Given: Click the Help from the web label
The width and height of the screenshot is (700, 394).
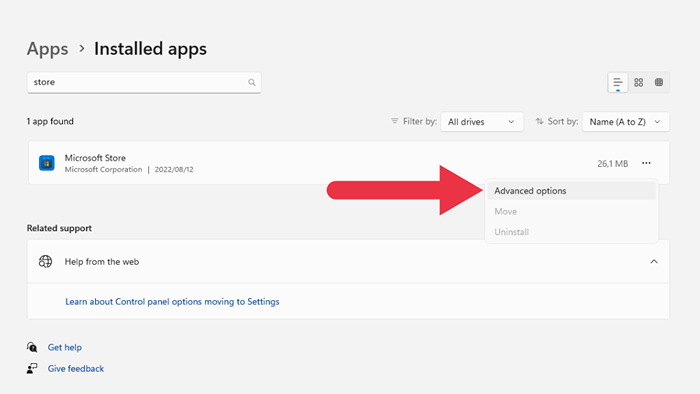Looking at the screenshot, I should click(x=102, y=262).
